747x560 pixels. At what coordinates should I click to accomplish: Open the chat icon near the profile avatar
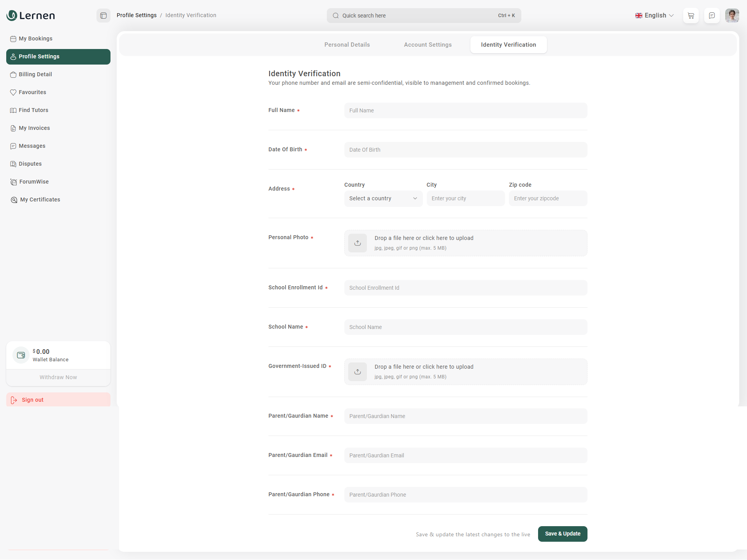tap(712, 16)
